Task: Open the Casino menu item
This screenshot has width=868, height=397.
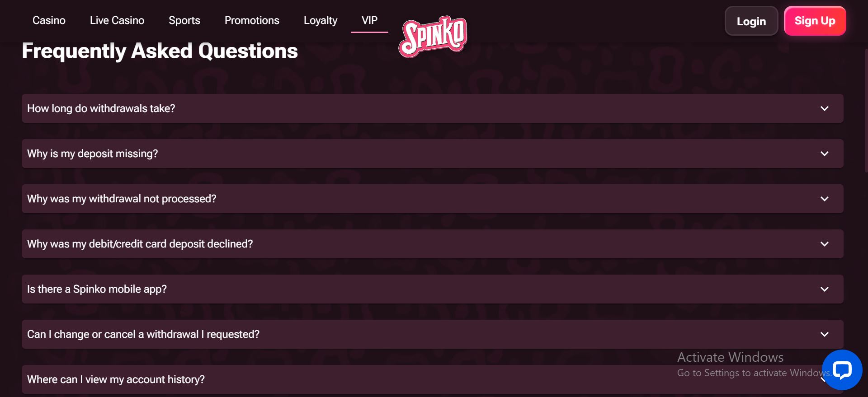Action: coord(49,20)
